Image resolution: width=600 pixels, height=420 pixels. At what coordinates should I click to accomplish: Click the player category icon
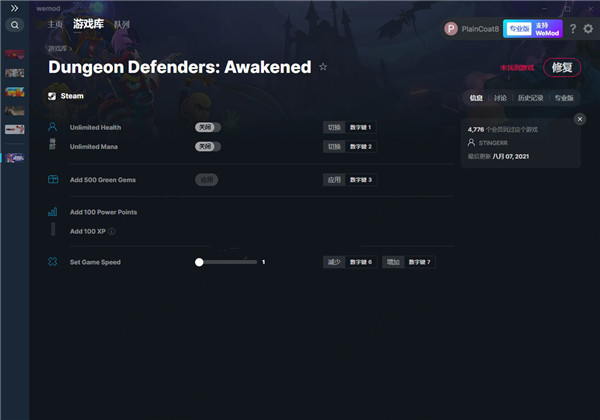(x=52, y=127)
